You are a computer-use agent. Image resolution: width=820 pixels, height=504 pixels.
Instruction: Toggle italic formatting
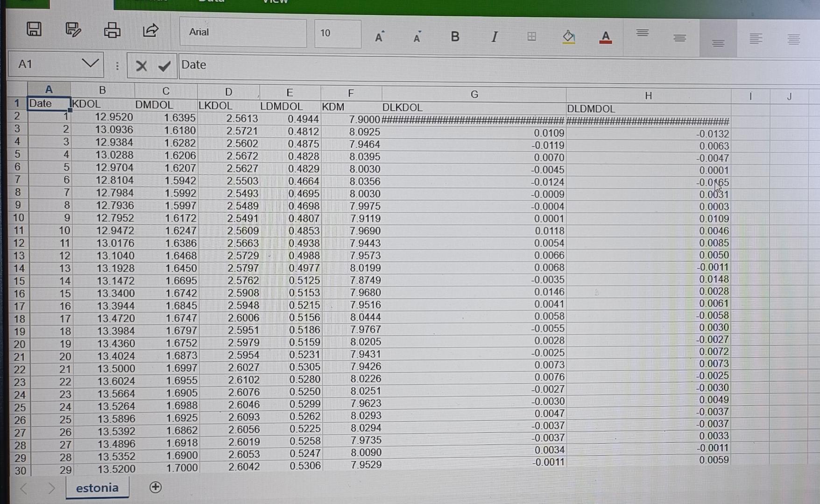494,36
